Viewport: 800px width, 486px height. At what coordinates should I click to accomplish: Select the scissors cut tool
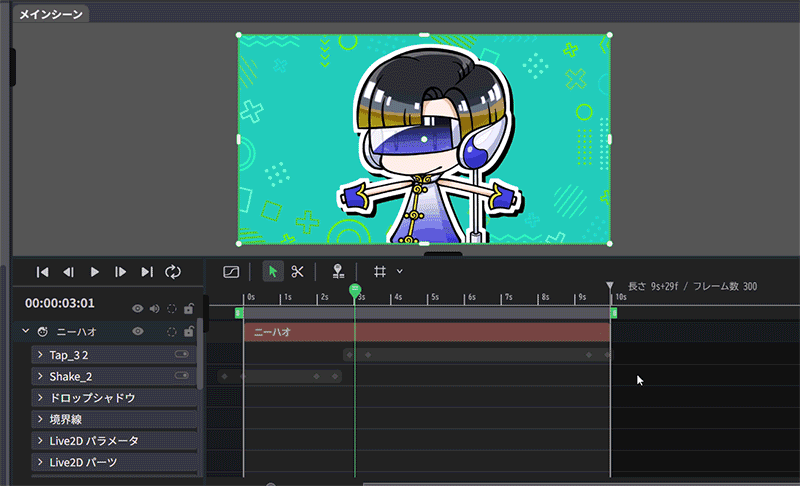point(297,272)
